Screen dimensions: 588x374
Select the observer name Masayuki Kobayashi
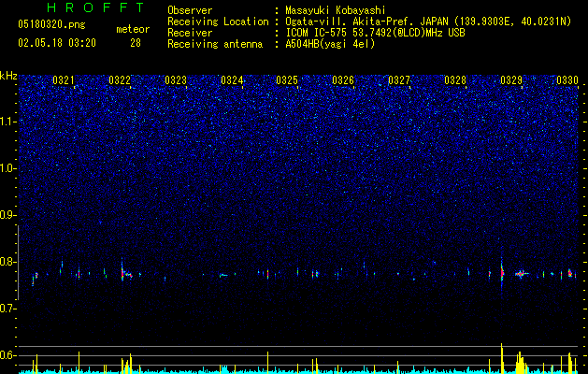tap(336, 10)
